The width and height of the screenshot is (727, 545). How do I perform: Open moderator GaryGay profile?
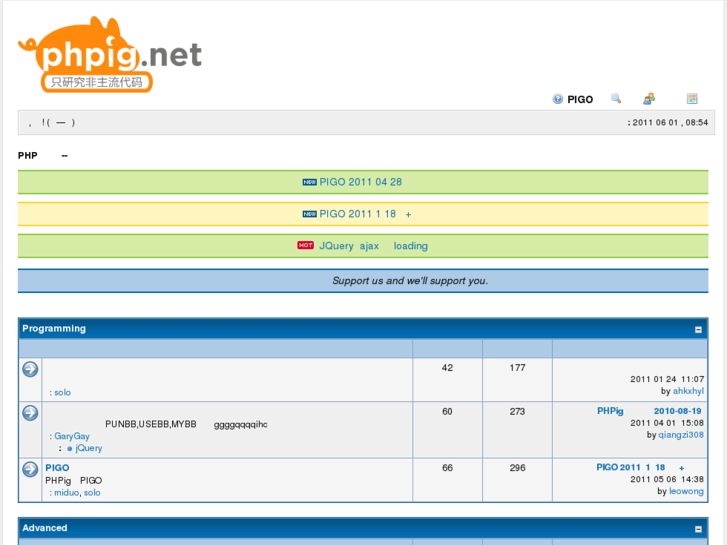(x=72, y=436)
